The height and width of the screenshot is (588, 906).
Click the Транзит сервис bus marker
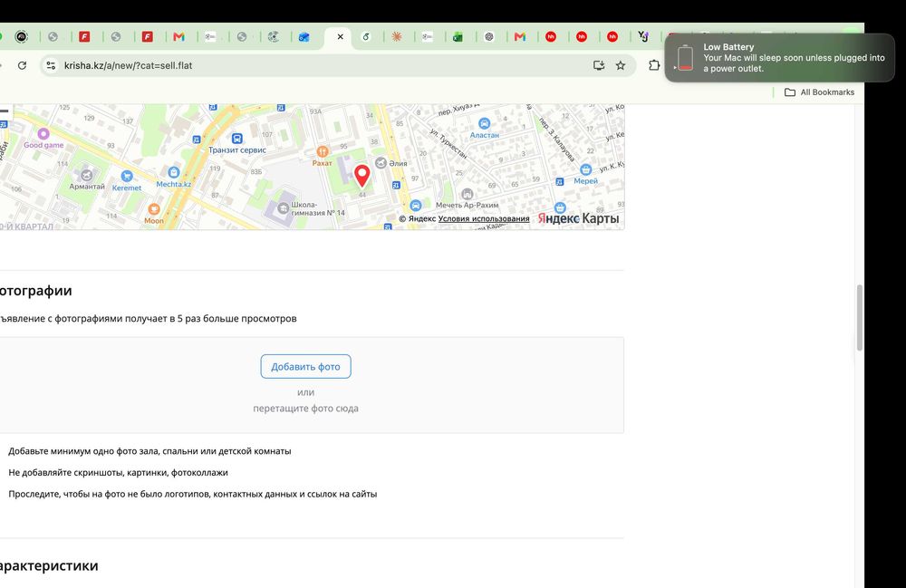(x=236, y=139)
